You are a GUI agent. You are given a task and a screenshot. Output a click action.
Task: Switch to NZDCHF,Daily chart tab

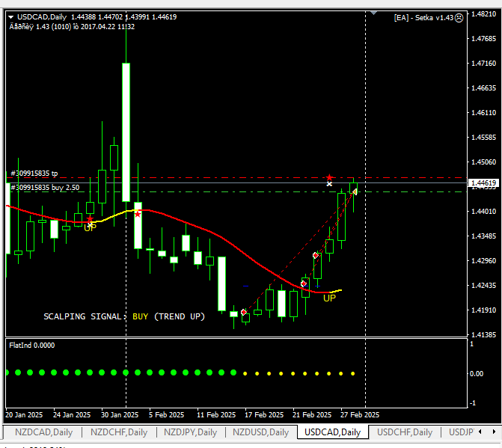click(119, 432)
